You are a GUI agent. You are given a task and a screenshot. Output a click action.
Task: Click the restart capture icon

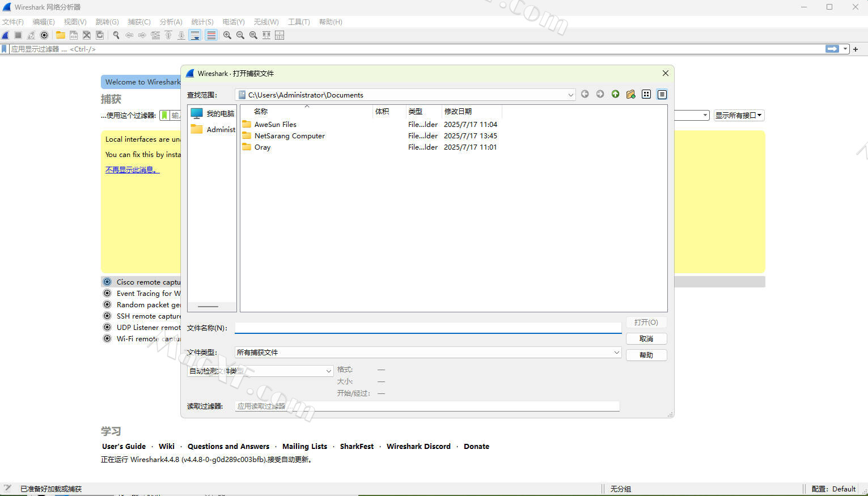31,35
